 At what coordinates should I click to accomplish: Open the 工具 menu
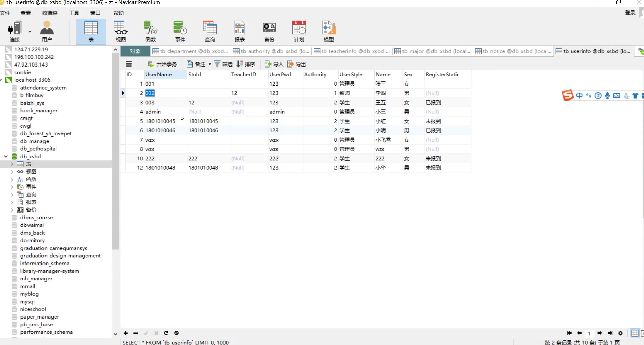click(74, 13)
